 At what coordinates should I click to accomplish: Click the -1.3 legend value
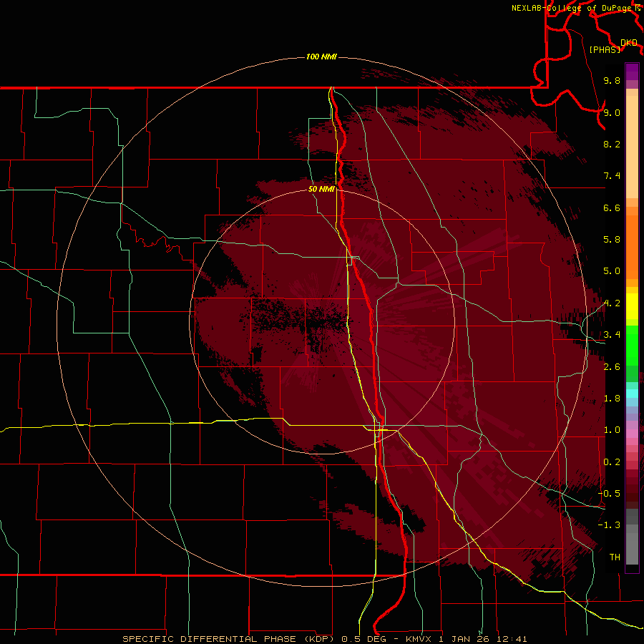click(609, 525)
